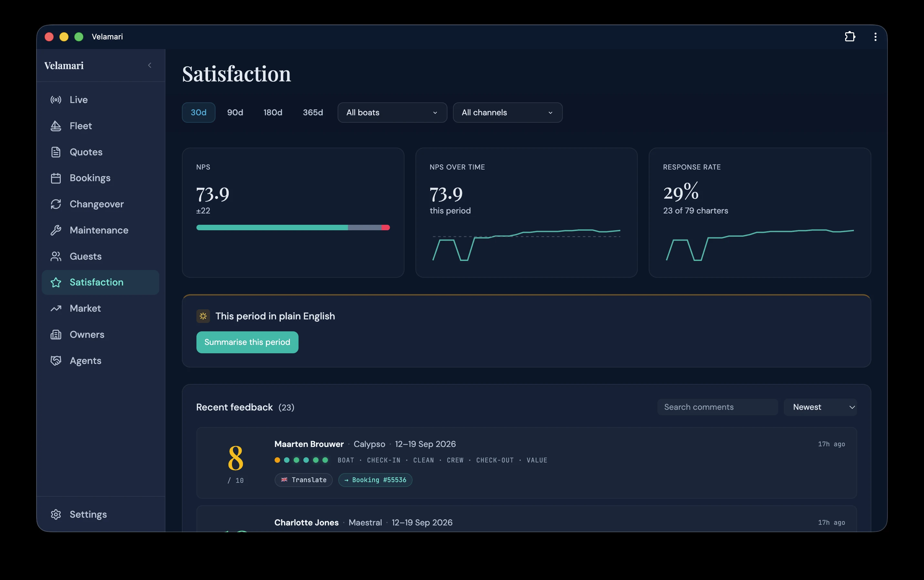
Task: Switch the period to 365d
Action: pos(313,112)
